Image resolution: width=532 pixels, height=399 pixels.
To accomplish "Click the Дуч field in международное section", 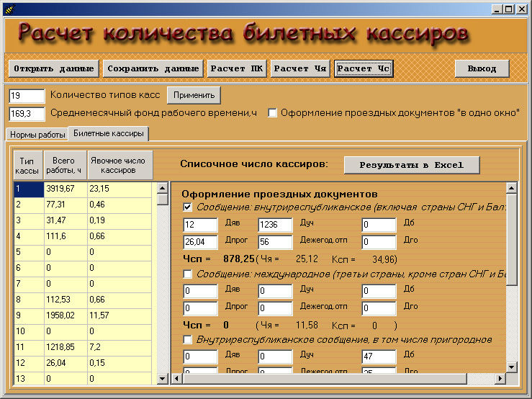I will point(275,291).
